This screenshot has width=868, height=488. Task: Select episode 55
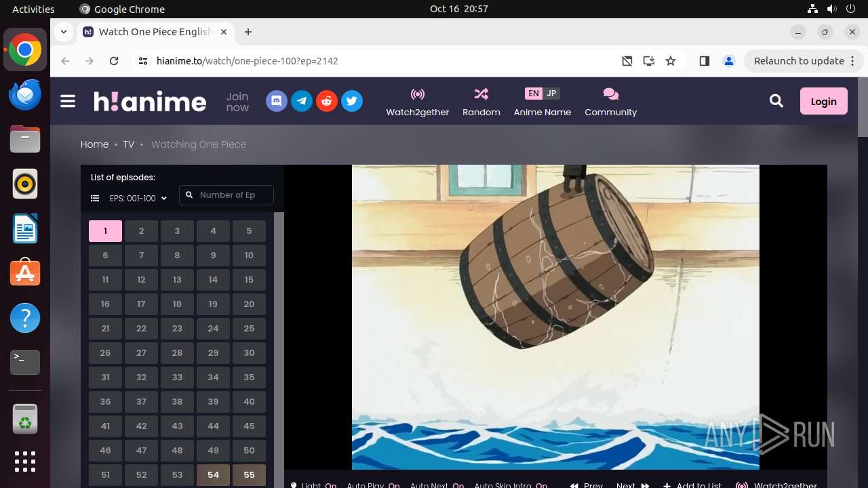click(249, 475)
